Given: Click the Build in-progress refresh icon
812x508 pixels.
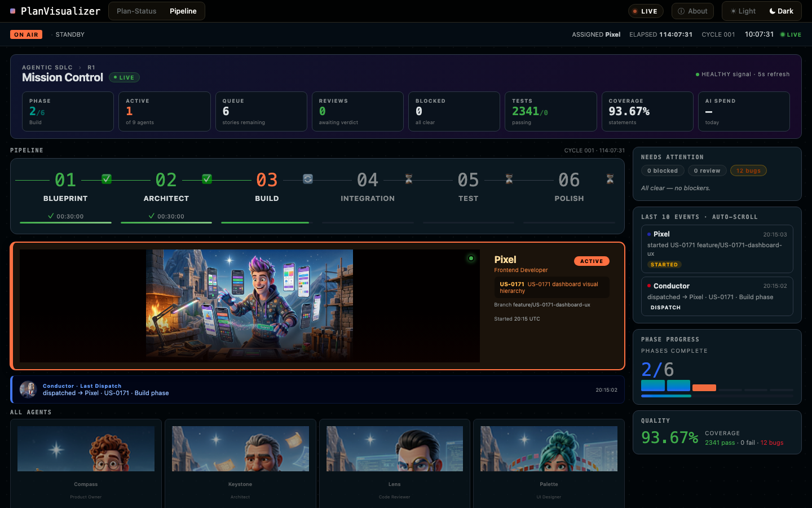Looking at the screenshot, I should 308,179.
